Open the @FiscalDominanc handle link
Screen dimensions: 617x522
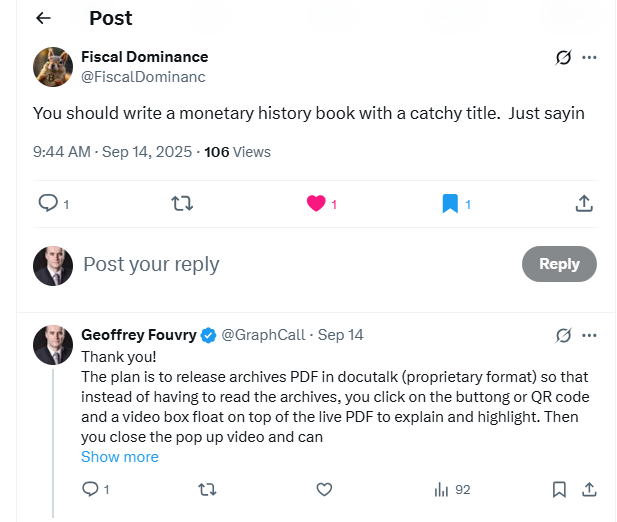pos(142,76)
